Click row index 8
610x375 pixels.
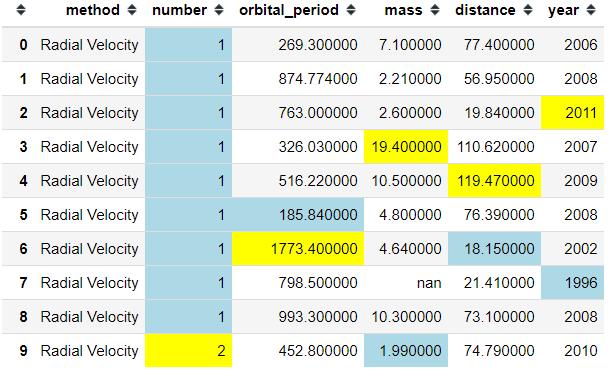pos(23,317)
